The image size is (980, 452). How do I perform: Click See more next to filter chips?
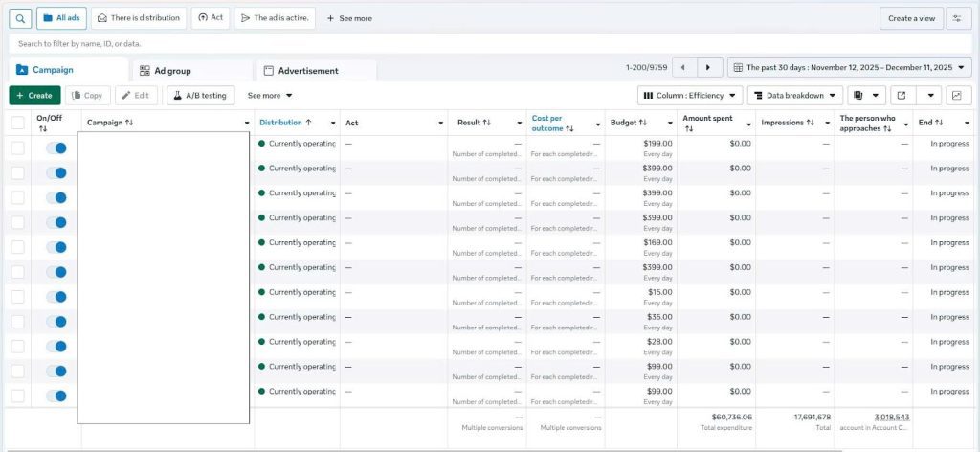pos(349,18)
